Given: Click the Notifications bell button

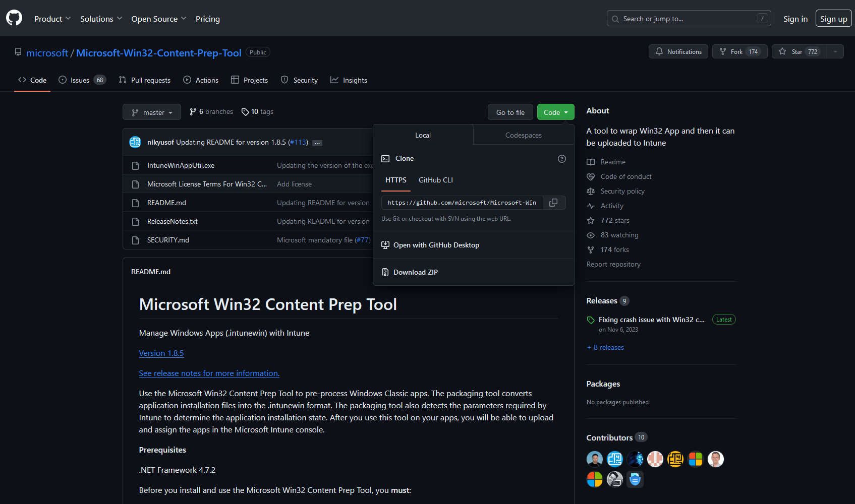Looking at the screenshot, I should [678, 51].
